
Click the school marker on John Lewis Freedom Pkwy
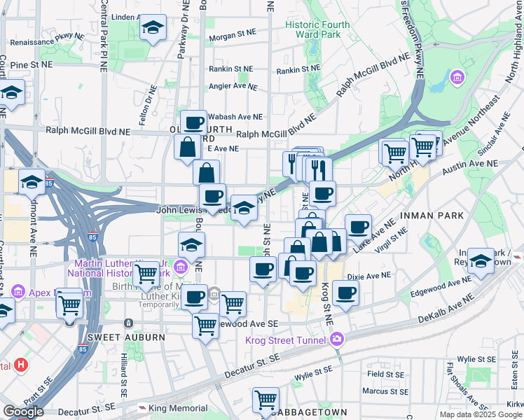tap(244, 209)
